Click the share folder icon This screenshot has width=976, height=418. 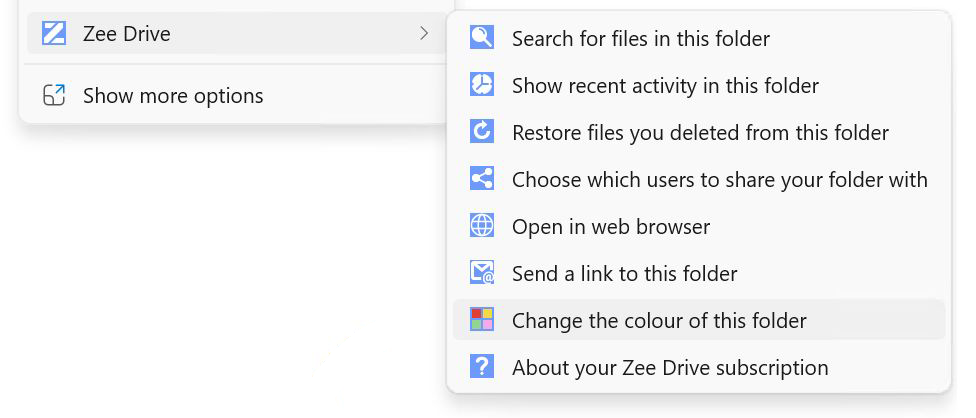click(x=482, y=179)
